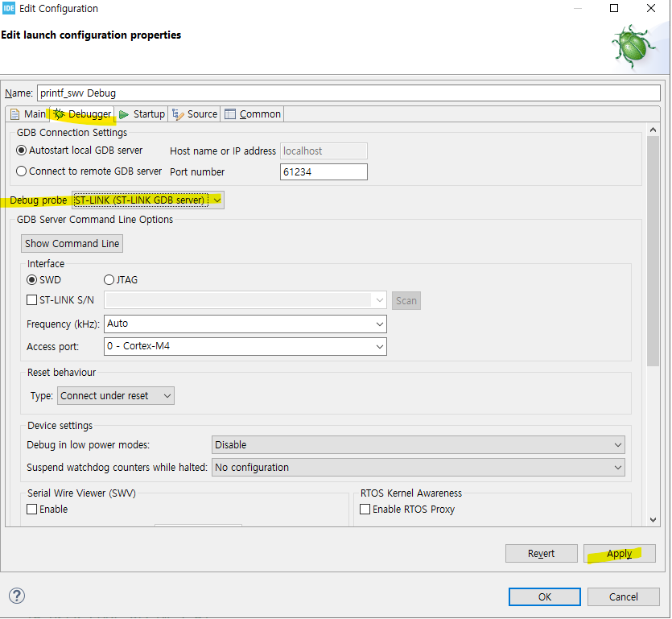Click the green bug debug image
This screenshot has height=619, width=672.
pos(633,47)
